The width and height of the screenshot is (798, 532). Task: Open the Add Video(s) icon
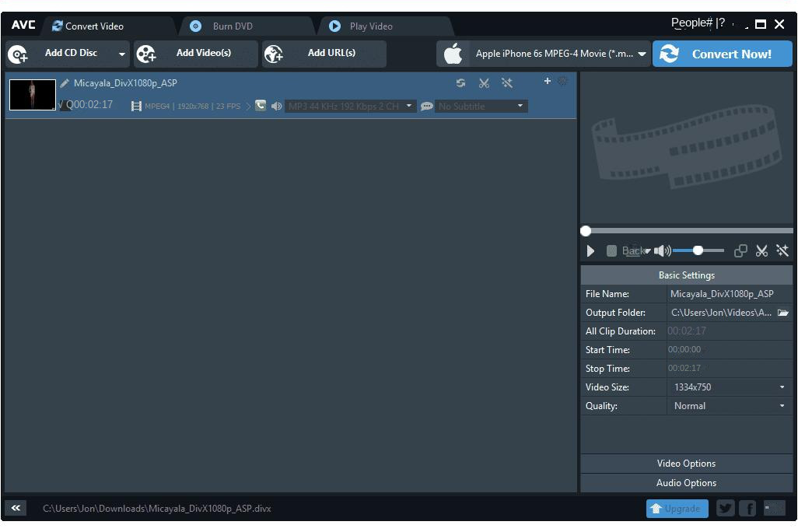[146, 54]
